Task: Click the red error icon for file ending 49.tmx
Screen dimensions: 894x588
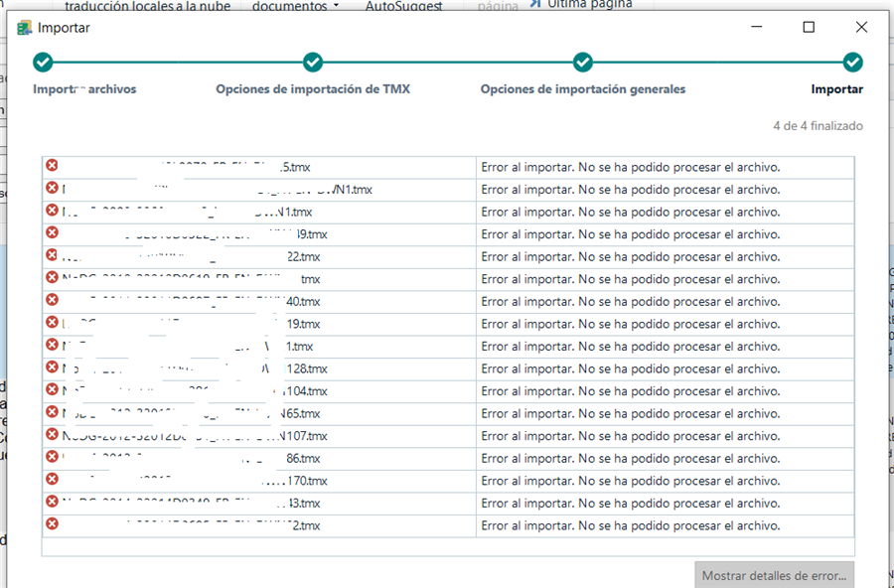Action: (52, 232)
